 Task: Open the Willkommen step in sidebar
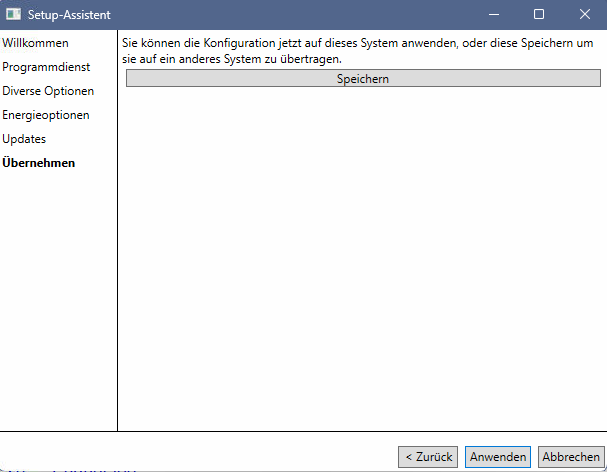35,43
